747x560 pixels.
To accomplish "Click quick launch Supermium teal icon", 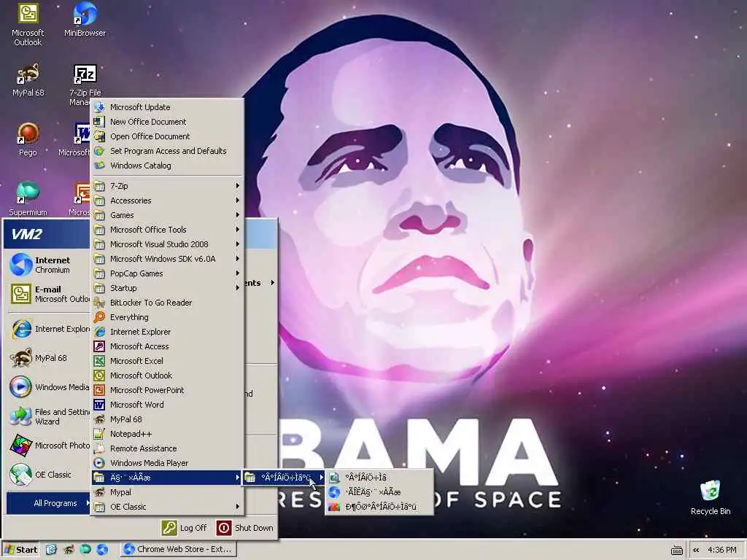I will point(85,550).
